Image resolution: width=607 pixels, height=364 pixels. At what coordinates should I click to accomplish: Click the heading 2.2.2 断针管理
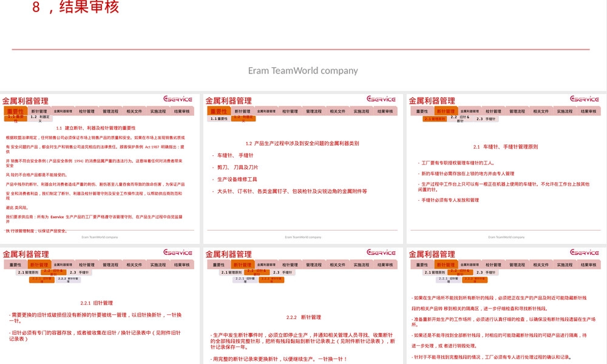pyautogui.click(x=303, y=317)
